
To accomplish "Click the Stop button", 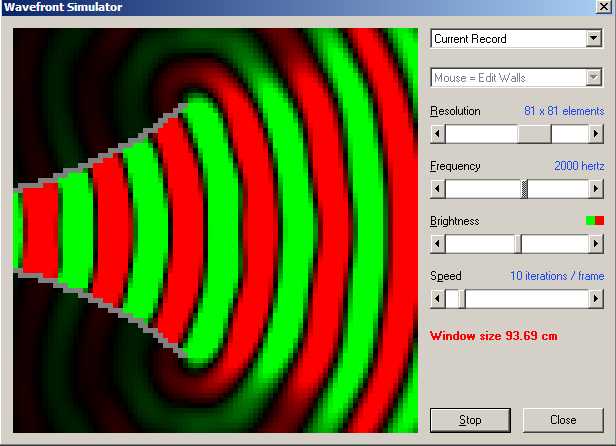I will (x=470, y=420).
